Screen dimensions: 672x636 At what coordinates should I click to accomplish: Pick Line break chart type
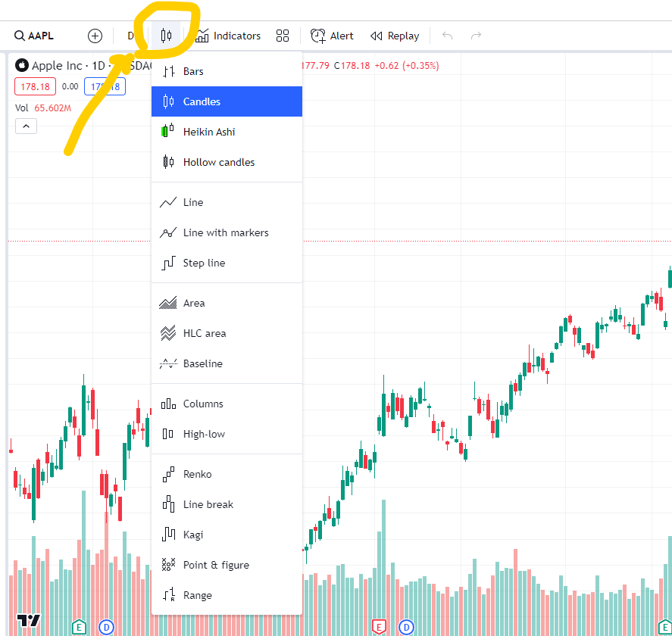click(227, 504)
